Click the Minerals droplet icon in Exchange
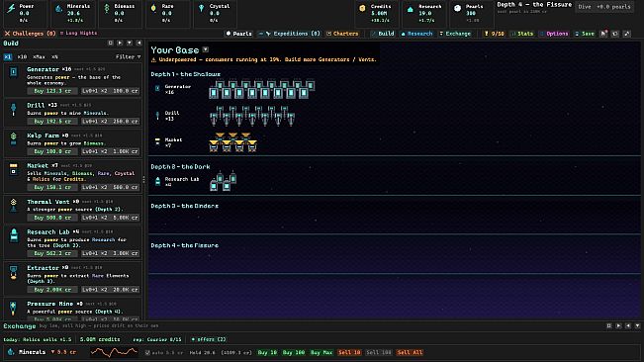Viewport: 644px width, 362px height. (11, 352)
